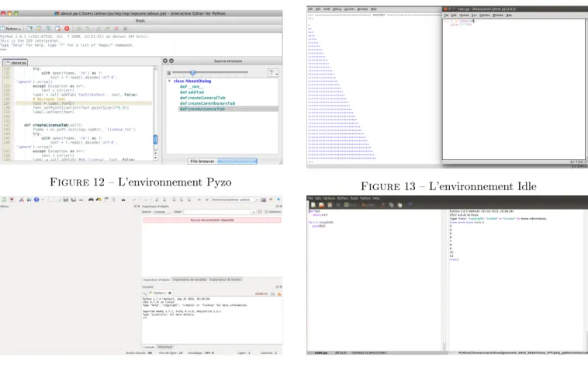The height and width of the screenshot is (368, 588).
Task: Click the save file icon in Spyder toolbar
Action: 66,200
